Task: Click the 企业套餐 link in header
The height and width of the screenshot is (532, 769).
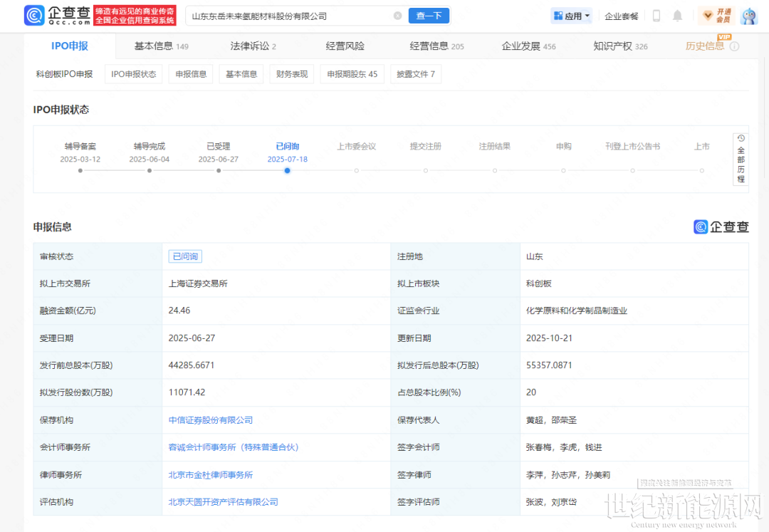Action: pyautogui.click(x=621, y=16)
